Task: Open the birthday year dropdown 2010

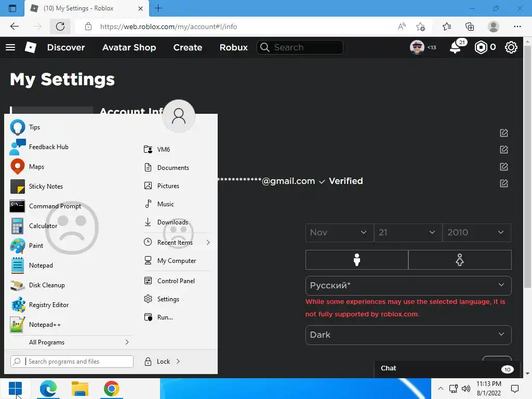Action: (x=477, y=232)
